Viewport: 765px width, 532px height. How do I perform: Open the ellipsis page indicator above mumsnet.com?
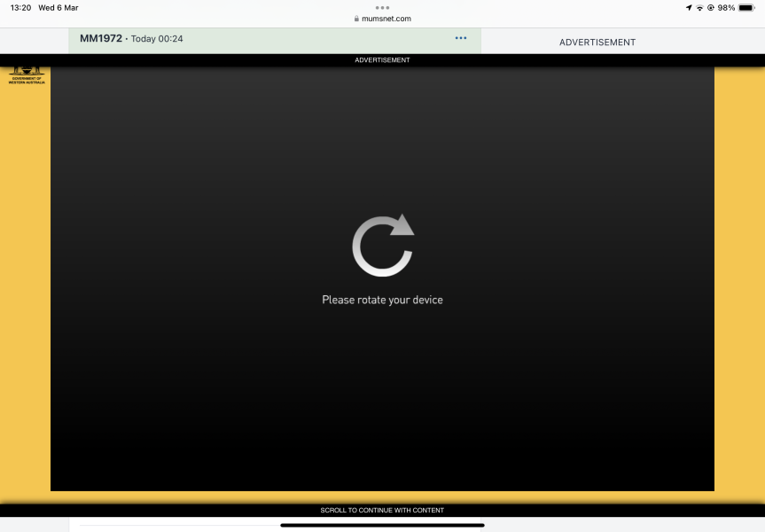tap(382, 7)
